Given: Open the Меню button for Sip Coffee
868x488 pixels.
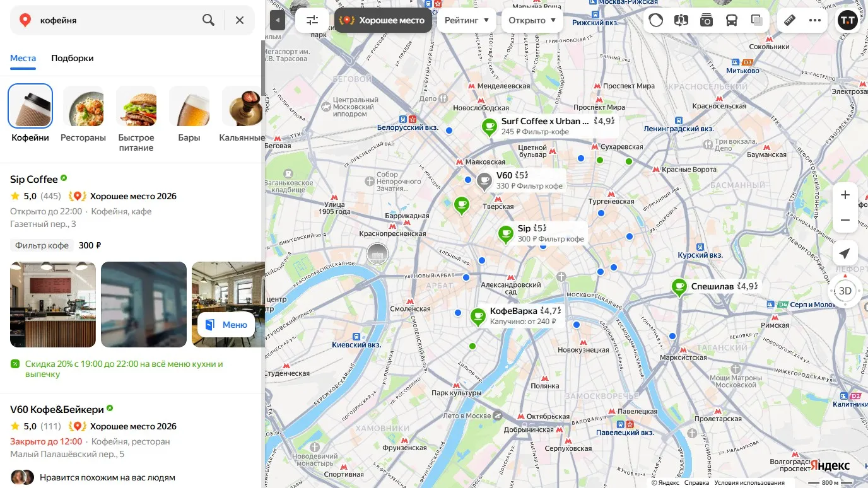Looking at the screenshot, I should (x=226, y=325).
